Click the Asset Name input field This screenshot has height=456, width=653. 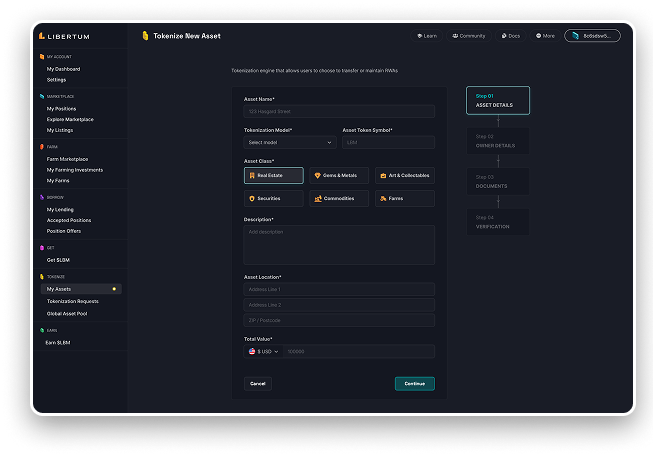click(x=339, y=112)
